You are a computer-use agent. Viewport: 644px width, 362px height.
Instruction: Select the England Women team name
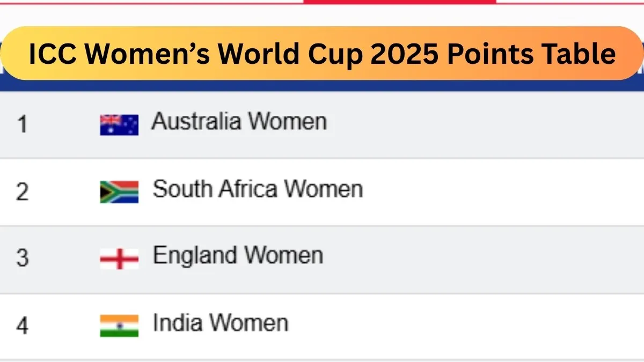coord(238,256)
